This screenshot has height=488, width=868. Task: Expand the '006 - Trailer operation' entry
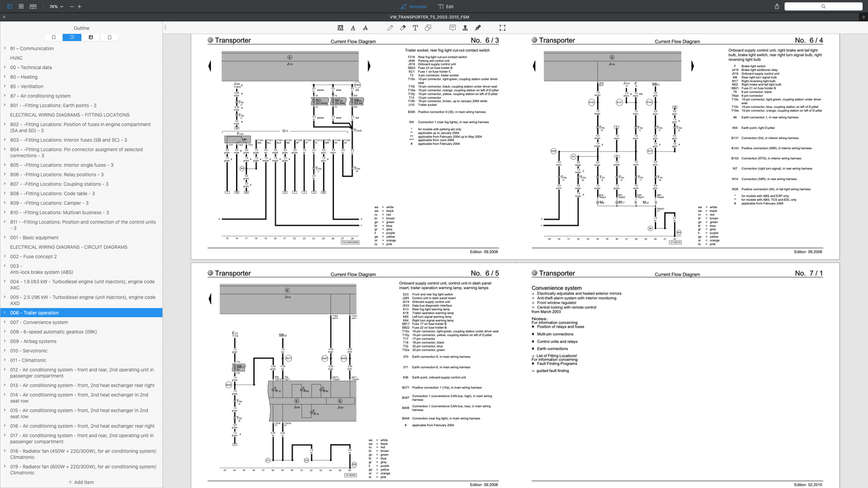pyautogui.click(x=5, y=313)
